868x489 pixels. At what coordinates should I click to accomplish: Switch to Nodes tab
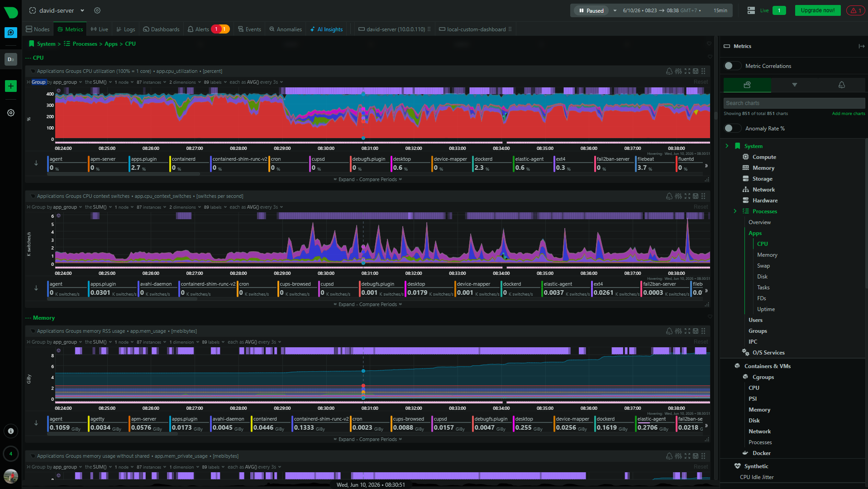pyautogui.click(x=38, y=29)
